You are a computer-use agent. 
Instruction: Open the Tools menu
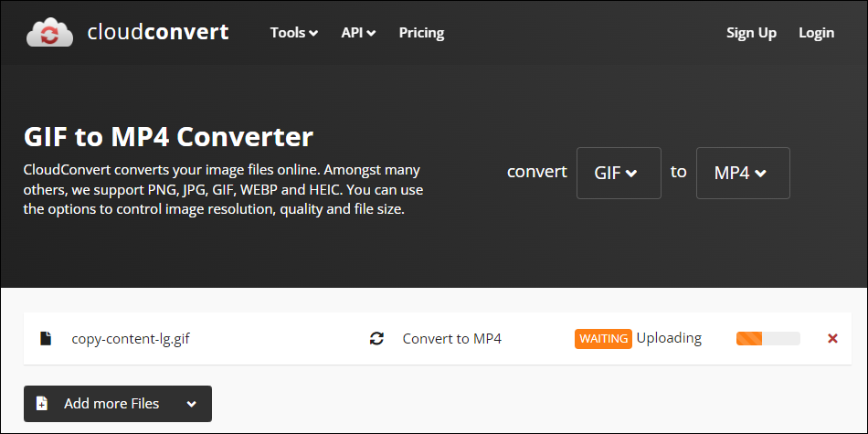coord(294,33)
